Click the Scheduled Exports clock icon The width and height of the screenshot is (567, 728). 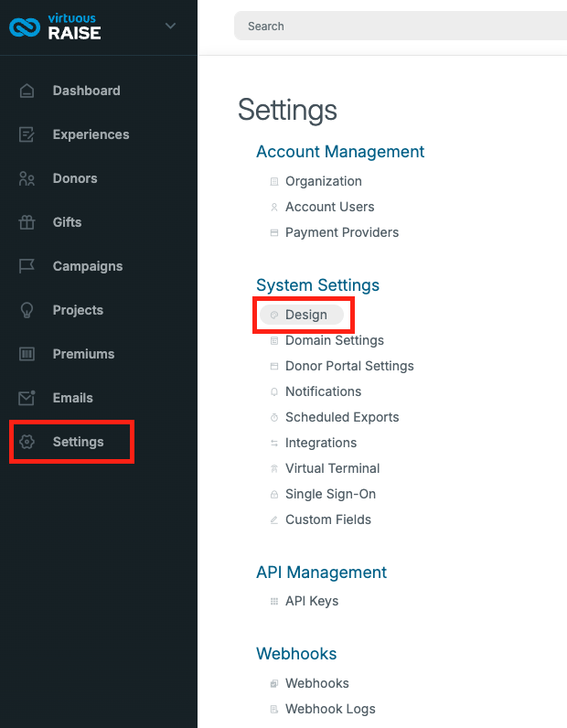274,417
